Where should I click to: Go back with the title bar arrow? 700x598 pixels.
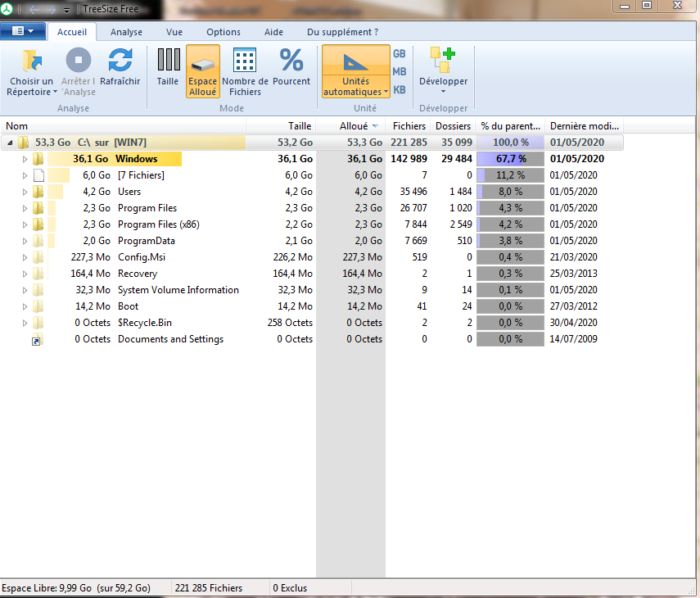pos(34,9)
